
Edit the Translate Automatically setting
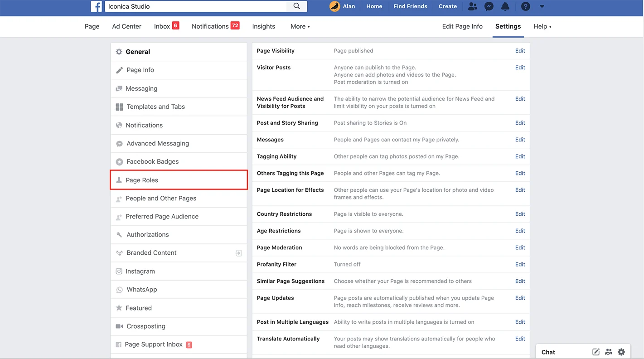pos(520,339)
